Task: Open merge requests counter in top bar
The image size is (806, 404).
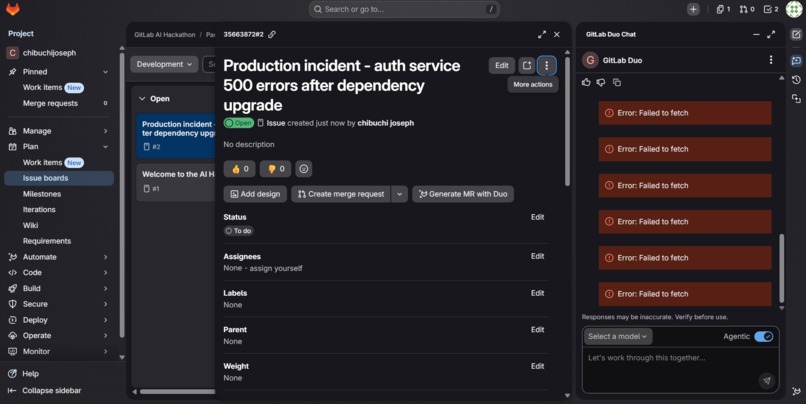Action: (x=746, y=9)
